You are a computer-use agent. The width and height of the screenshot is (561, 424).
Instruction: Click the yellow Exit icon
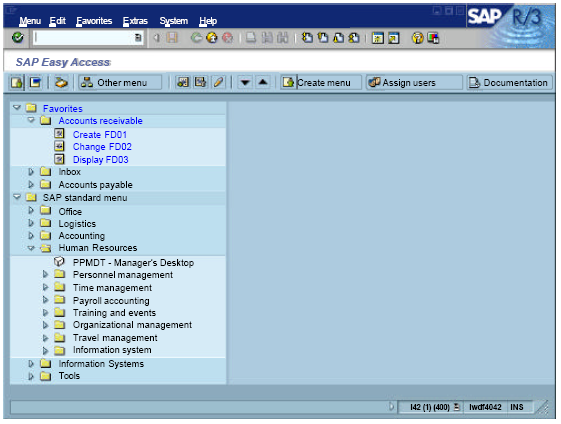click(212, 38)
